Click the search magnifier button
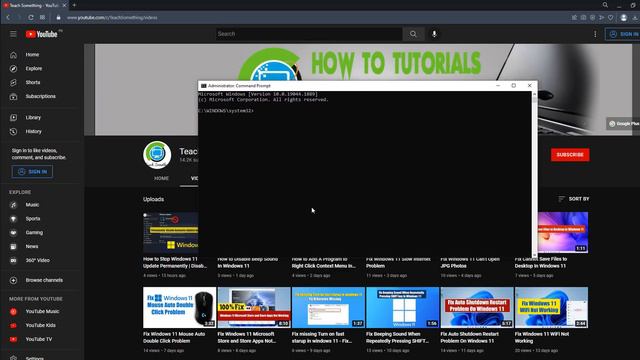 [x=413, y=34]
